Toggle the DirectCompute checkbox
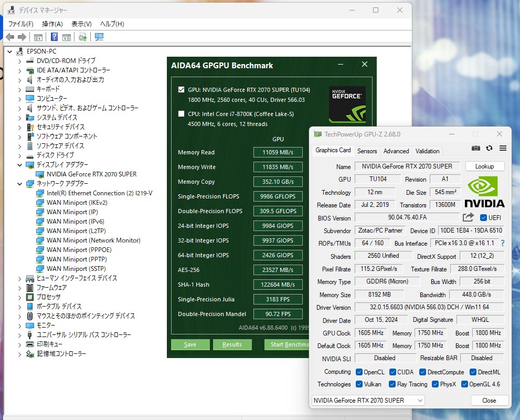This screenshot has height=420, width=520. pyautogui.click(x=422, y=372)
